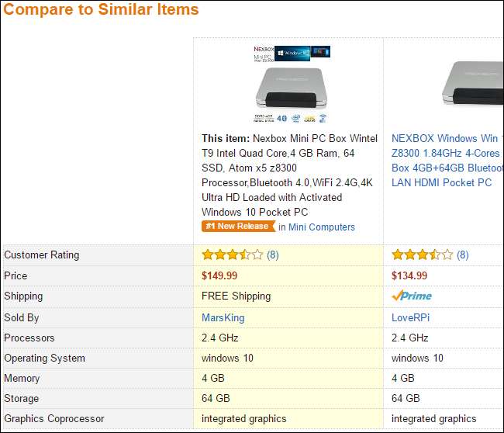View the 8 reviews for second item
The width and height of the screenshot is (504, 433).
tap(462, 255)
